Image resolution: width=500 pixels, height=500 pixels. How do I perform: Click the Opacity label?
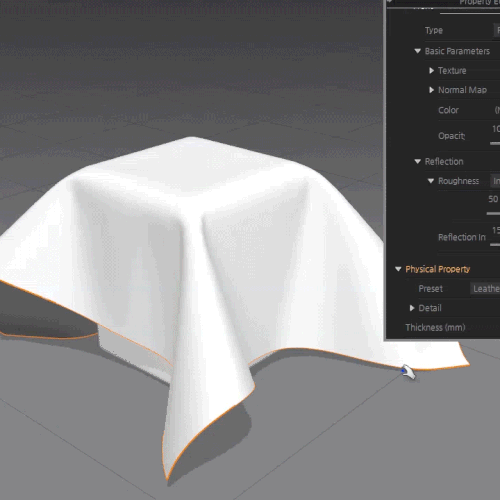(452, 136)
